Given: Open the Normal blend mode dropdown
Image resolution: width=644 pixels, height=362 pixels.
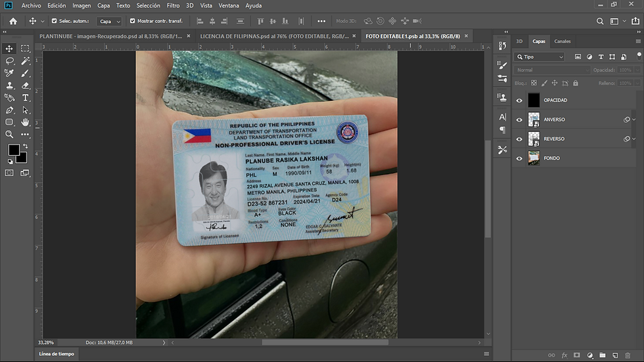Looking at the screenshot, I should coord(552,70).
